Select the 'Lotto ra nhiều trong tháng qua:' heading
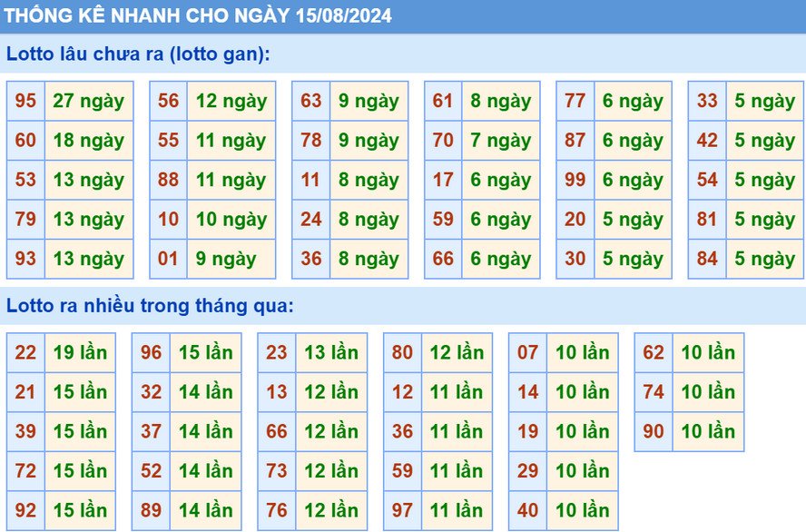This screenshot has height=532, width=806. click(x=150, y=306)
